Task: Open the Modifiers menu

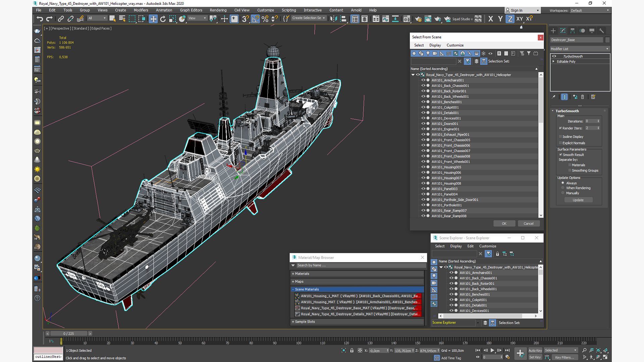Action: pos(141,10)
